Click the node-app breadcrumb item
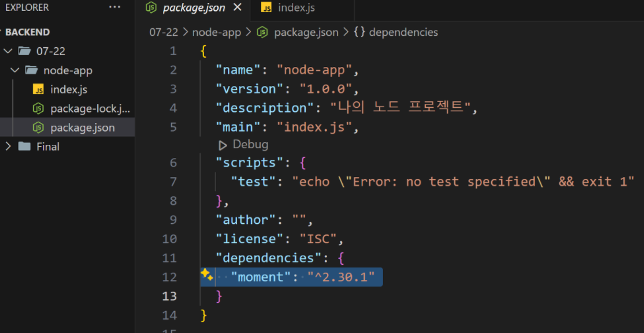Screen dimensions: 644x333 (x=217, y=32)
